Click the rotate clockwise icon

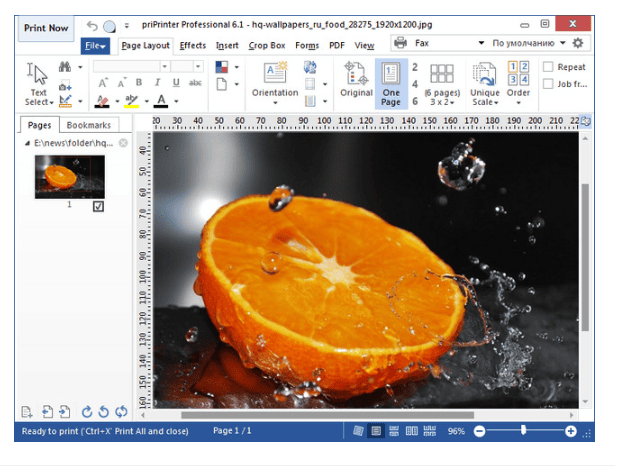point(87,412)
